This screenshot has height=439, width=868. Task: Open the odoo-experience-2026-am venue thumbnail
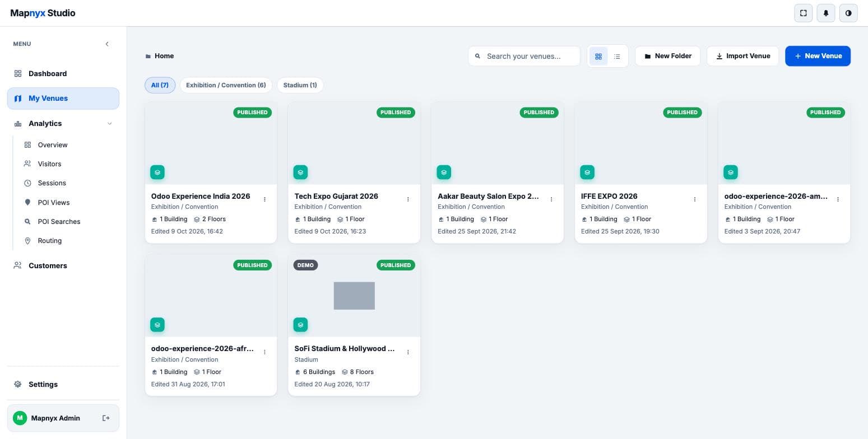784,143
